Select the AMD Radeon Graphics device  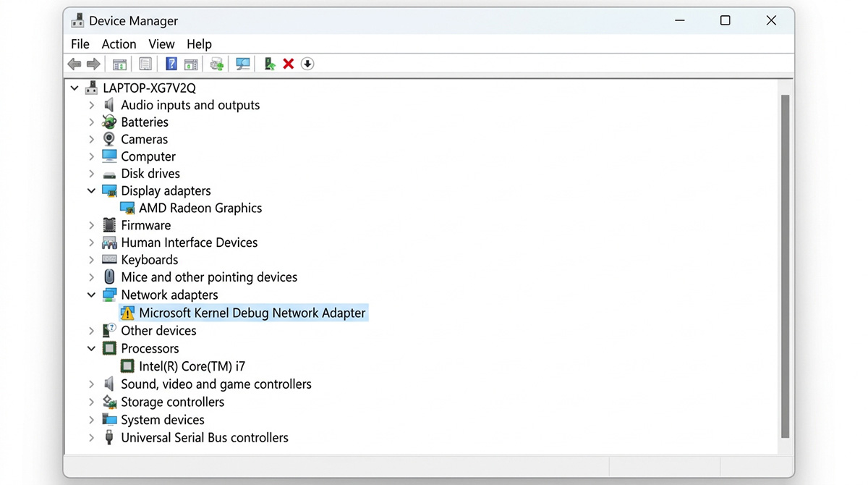point(200,208)
